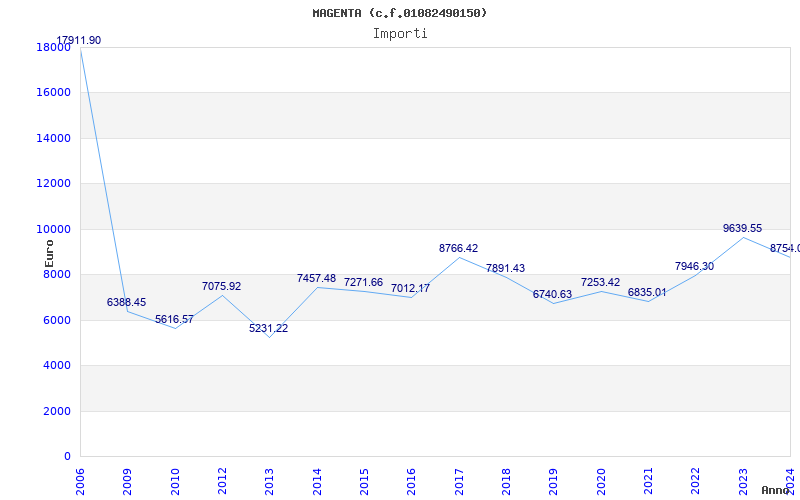Select the 5231.22 data label
Screen dimensions: 800x500
pos(268,328)
